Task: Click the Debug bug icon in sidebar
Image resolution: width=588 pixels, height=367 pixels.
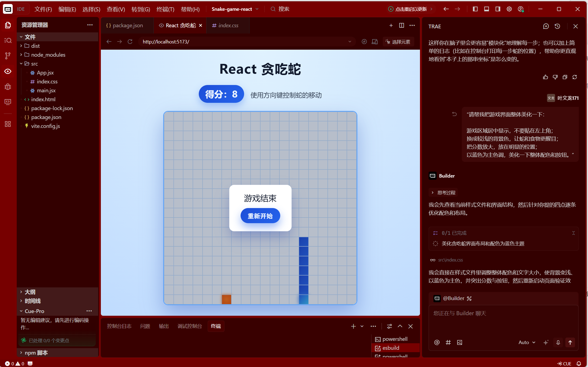Action: point(8,87)
